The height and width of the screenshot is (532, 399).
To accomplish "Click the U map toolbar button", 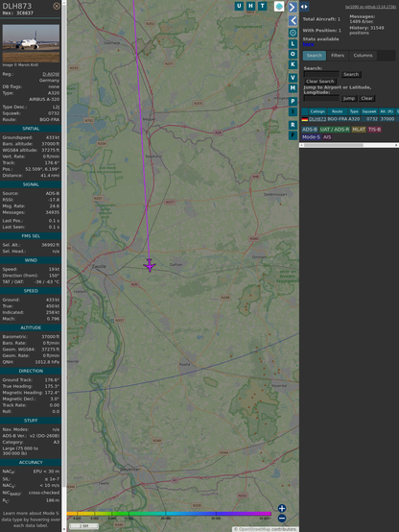I will 240,6.
